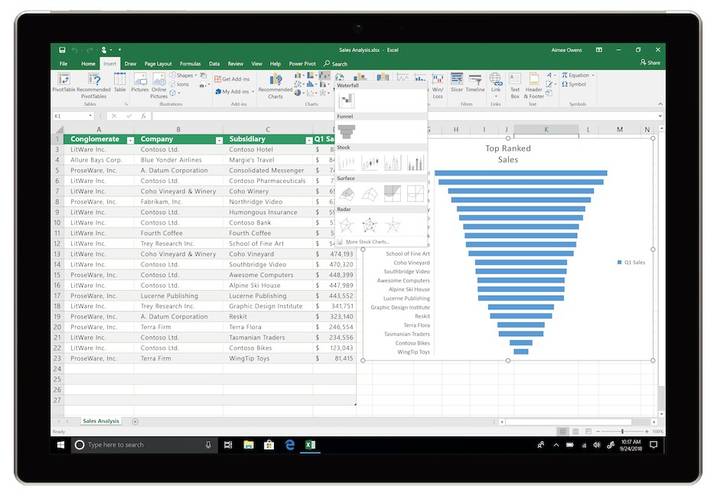Open the Company column filter dropdown

[219, 140]
